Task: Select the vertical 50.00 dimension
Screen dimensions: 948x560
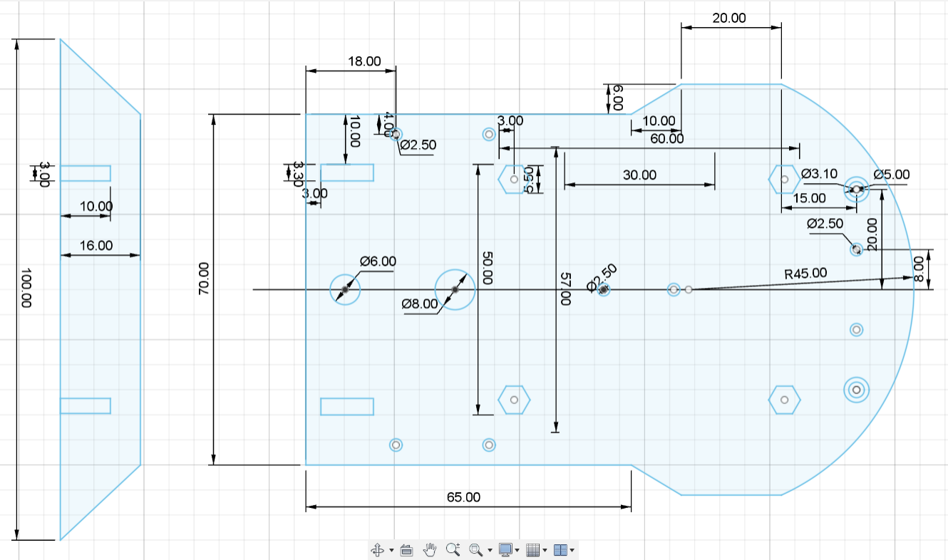Action: (488, 268)
